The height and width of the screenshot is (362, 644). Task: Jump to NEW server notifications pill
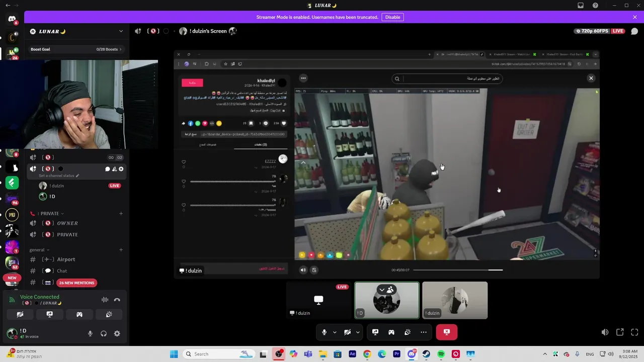(12, 278)
